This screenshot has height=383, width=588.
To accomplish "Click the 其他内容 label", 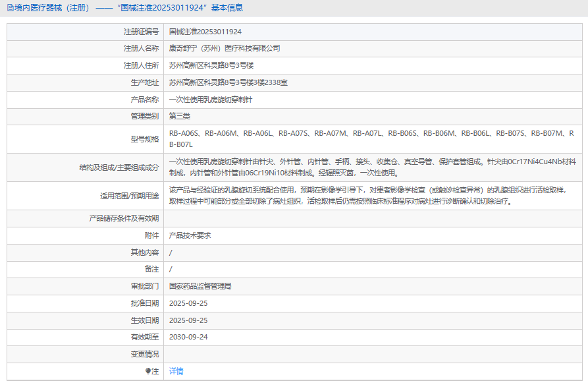I will coord(145,252).
